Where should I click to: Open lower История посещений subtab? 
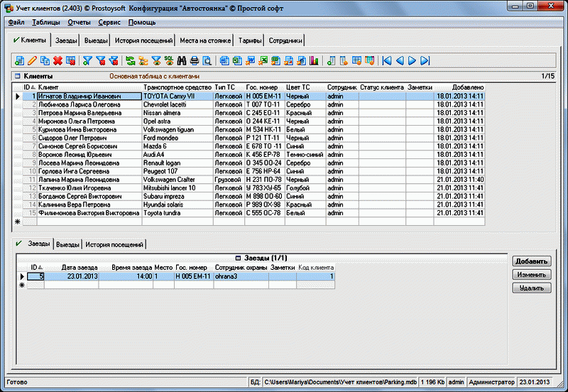114,244
